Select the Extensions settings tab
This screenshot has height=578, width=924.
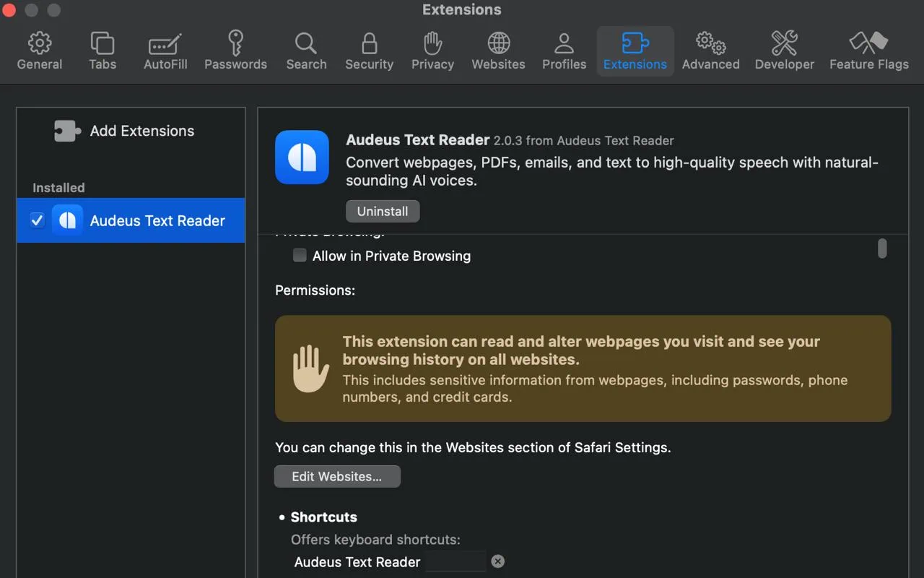[635, 51]
